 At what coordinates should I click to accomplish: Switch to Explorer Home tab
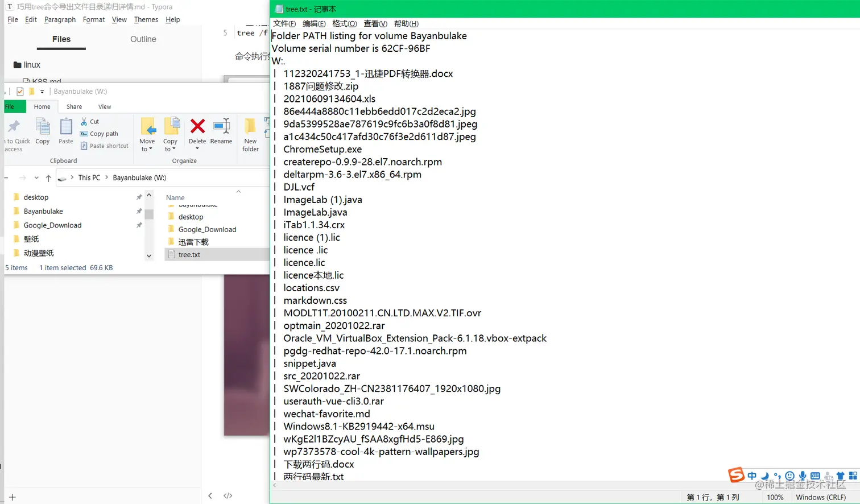click(42, 106)
